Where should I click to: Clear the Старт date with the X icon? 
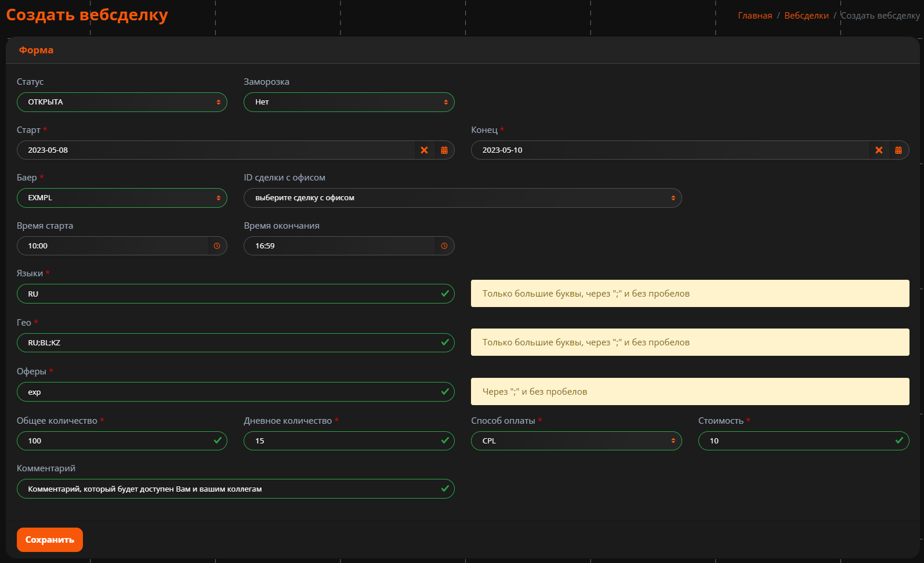(425, 150)
